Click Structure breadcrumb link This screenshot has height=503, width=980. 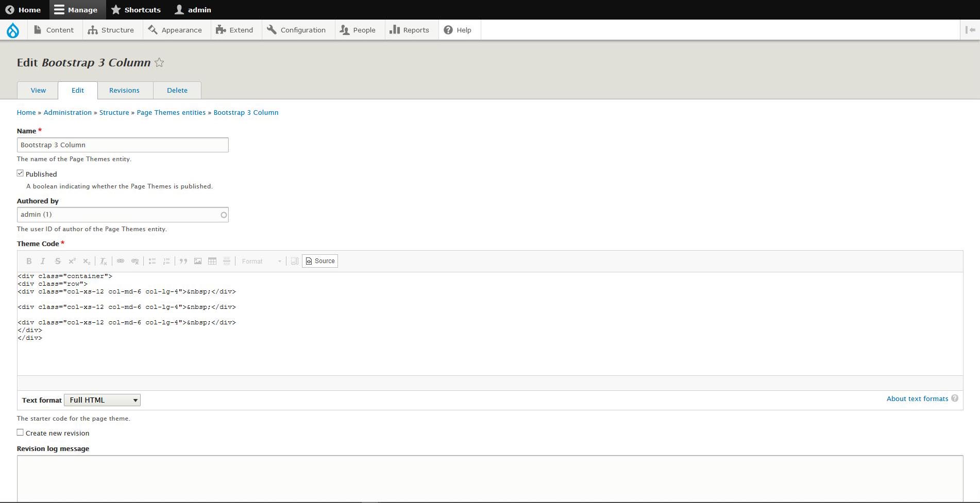pyautogui.click(x=114, y=112)
